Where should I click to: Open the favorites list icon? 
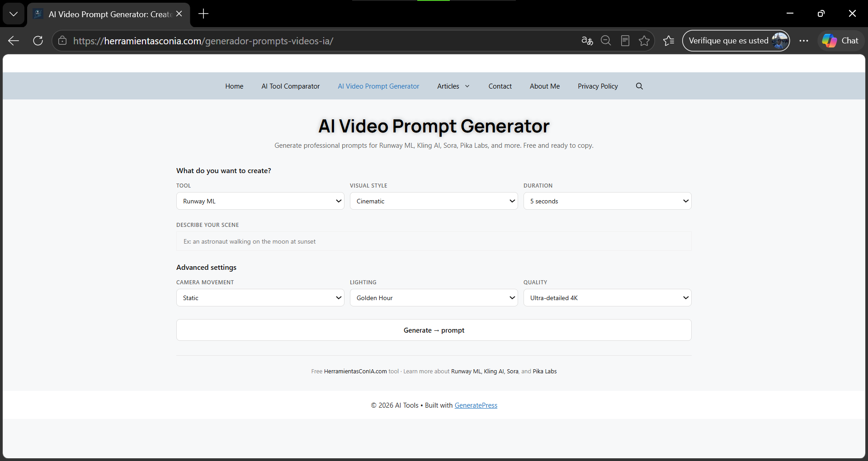[x=669, y=41]
